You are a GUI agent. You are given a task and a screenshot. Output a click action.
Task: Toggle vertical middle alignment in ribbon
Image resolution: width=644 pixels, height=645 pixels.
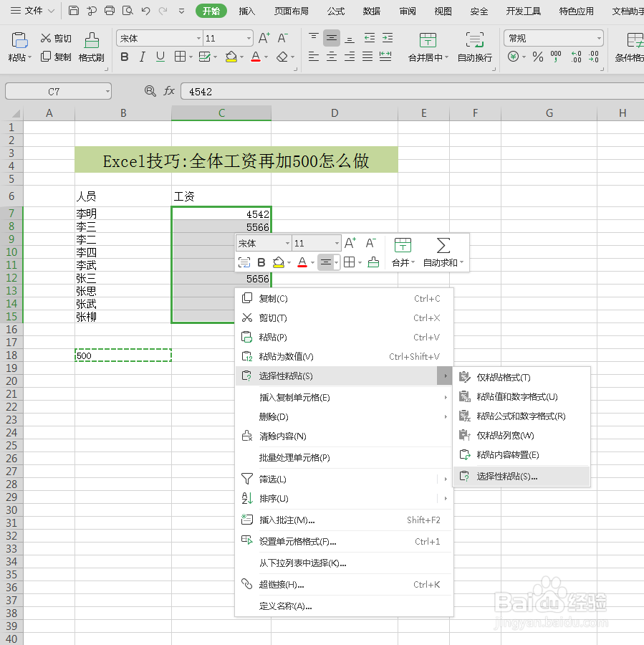point(332,38)
